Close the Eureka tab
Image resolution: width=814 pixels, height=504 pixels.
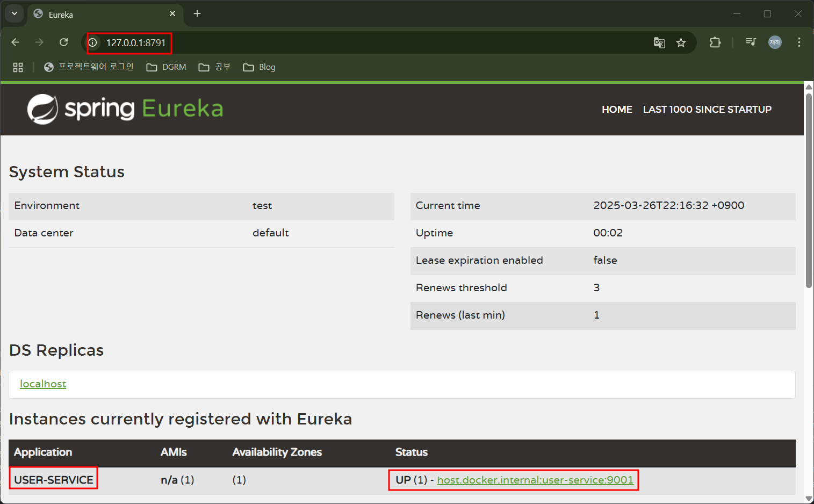[172, 13]
